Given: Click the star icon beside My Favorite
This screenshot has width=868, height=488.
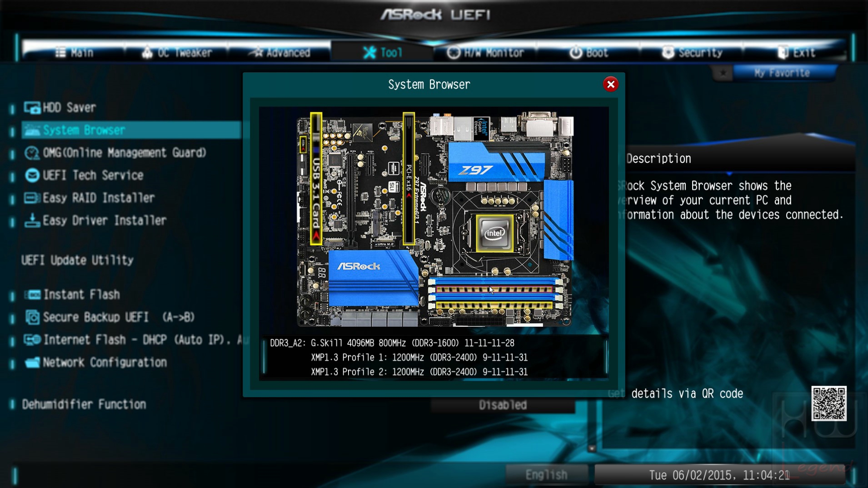Looking at the screenshot, I should 723,73.
